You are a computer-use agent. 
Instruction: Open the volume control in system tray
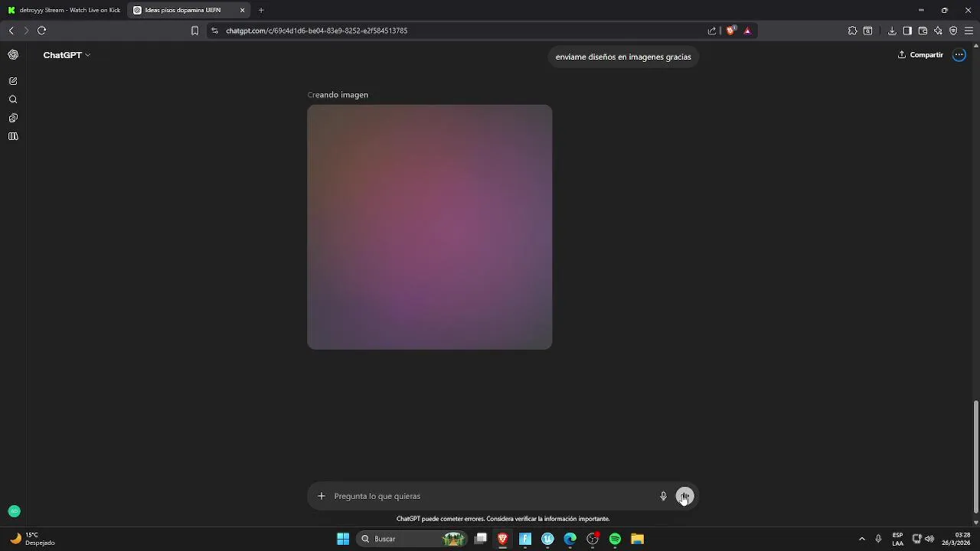click(x=929, y=539)
